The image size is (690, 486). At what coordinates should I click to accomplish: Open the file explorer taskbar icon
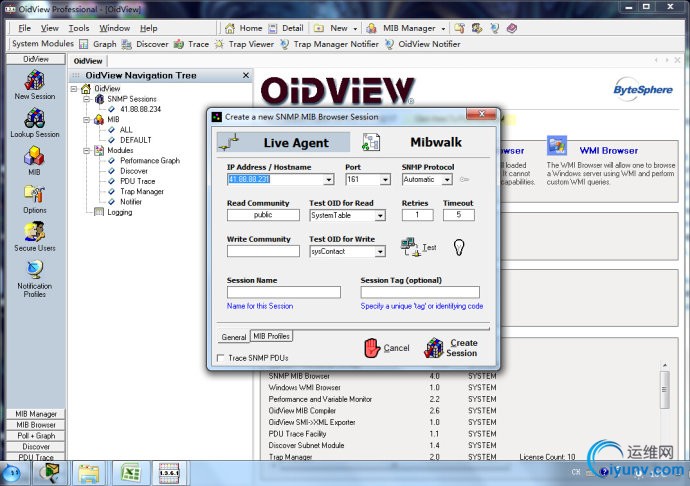click(89, 473)
